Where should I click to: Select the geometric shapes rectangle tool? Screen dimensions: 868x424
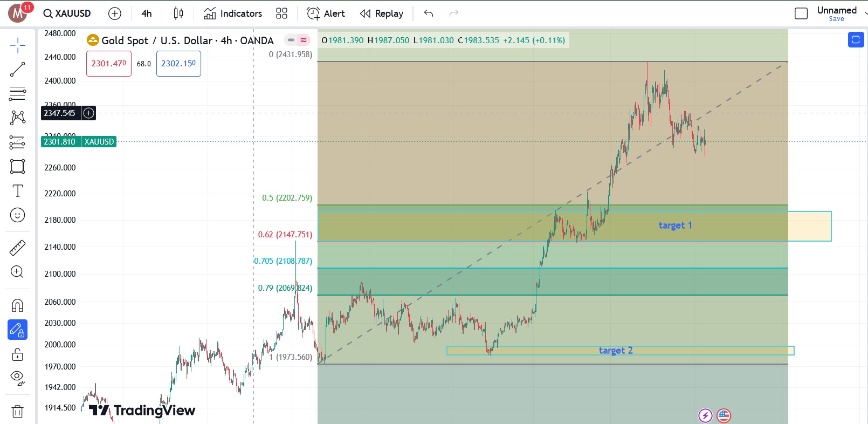[17, 166]
